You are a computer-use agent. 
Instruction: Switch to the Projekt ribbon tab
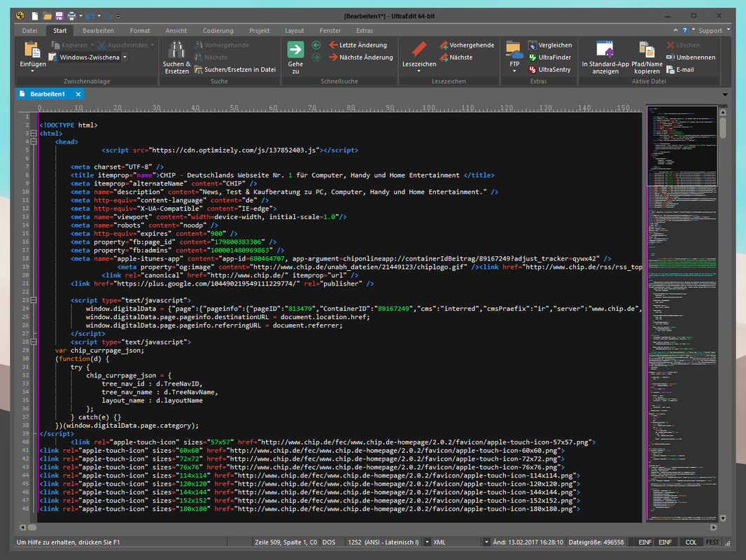click(x=260, y=31)
